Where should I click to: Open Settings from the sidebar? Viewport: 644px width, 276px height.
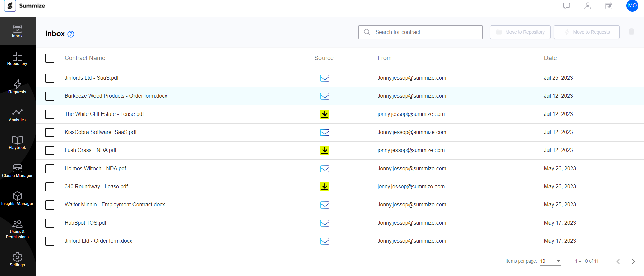pos(17,260)
